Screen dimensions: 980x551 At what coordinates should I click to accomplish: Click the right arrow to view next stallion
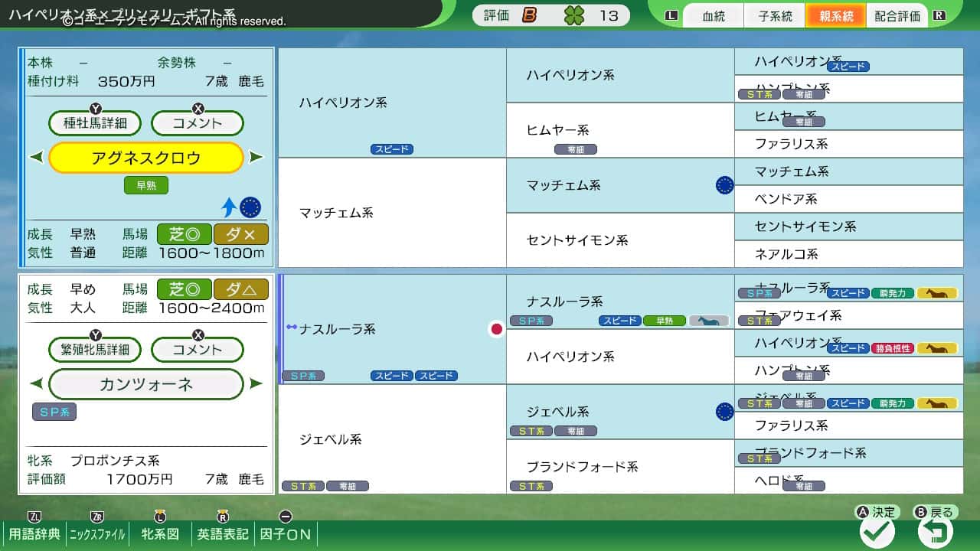coord(259,157)
